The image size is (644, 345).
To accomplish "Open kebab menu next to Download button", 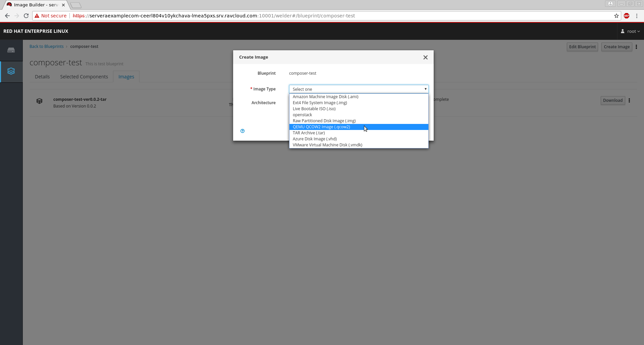I will 629,100.
